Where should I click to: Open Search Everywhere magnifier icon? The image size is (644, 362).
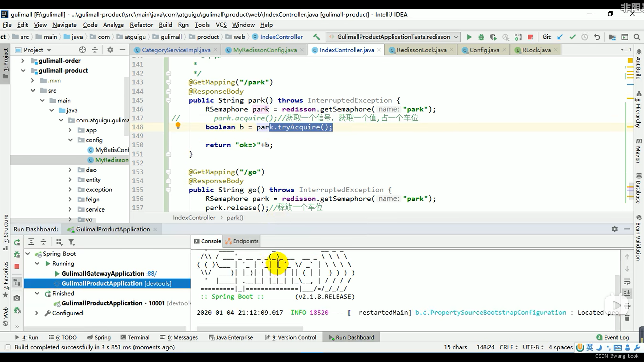pos(637,37)
